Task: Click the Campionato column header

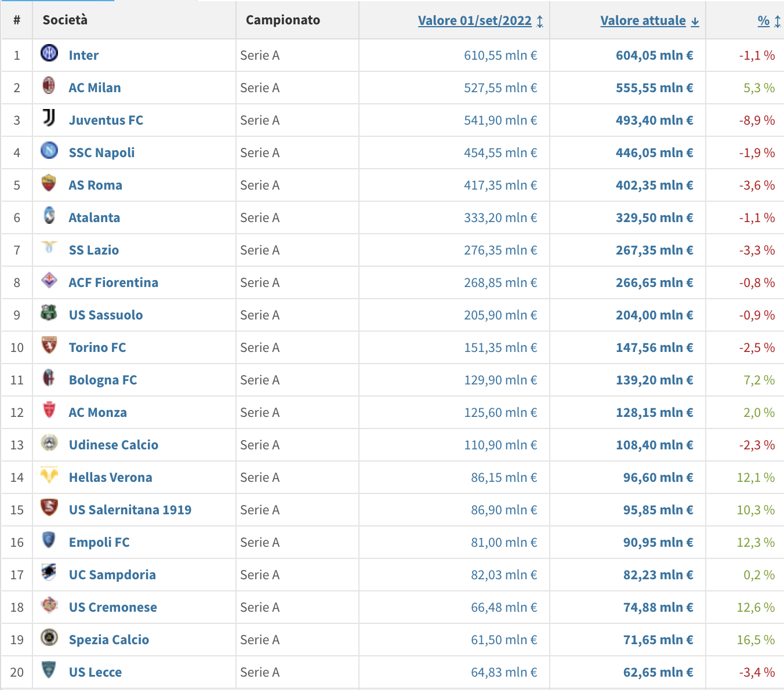Action: click(x=283, y=20)
